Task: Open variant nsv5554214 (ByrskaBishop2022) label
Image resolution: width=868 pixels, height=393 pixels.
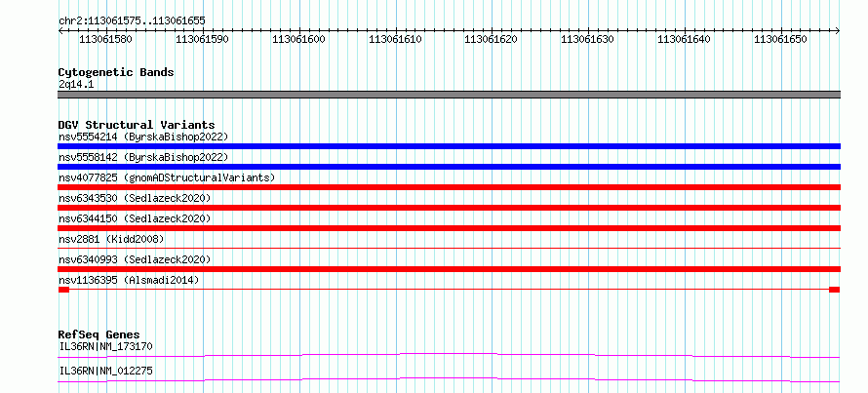Action: 142,137
